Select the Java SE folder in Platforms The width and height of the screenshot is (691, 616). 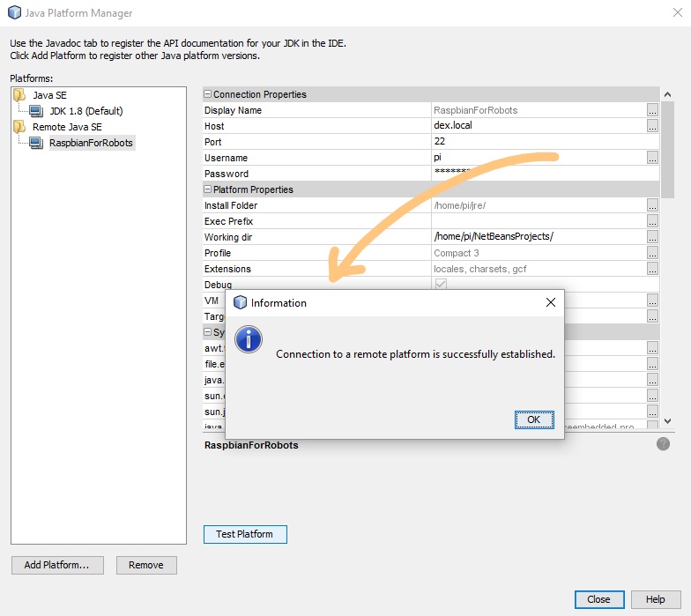49,95
